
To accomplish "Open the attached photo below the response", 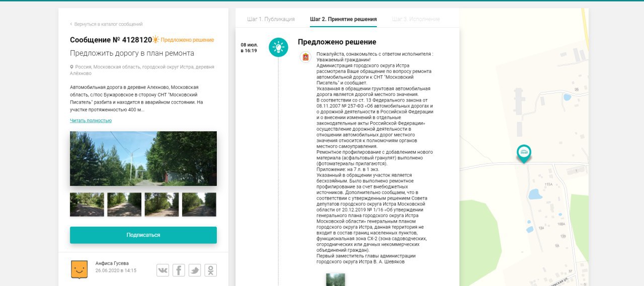I will coord(336,279).
